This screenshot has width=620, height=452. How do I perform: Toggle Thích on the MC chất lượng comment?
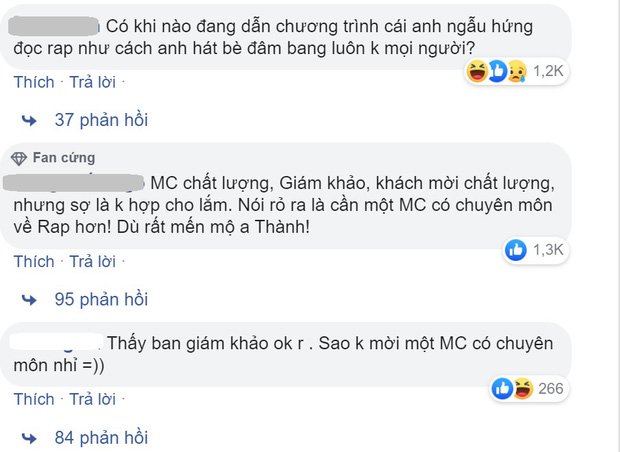coord(34,261)
